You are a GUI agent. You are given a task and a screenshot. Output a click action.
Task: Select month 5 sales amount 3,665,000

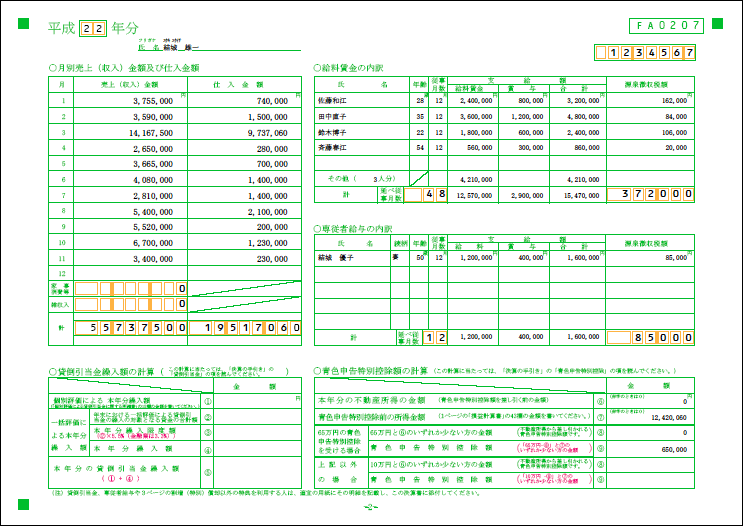coord(153,164)
